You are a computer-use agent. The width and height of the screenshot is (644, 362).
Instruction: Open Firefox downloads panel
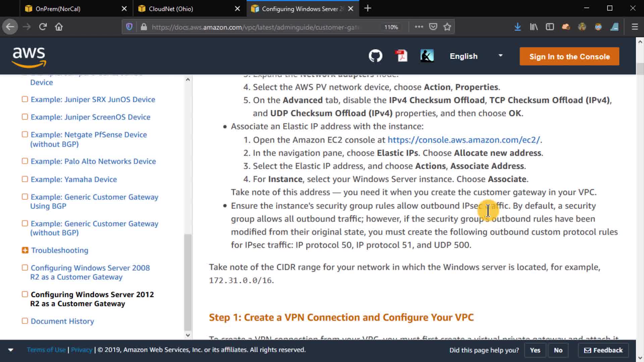tap(517, 27)
